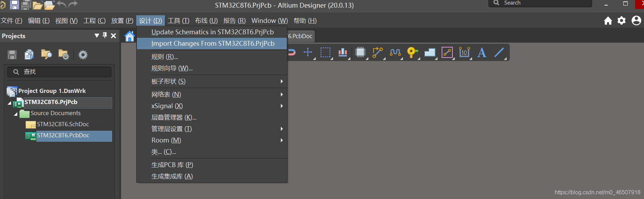
Task: Select the Place Polygon Pour tool
Action: (430, 52)
